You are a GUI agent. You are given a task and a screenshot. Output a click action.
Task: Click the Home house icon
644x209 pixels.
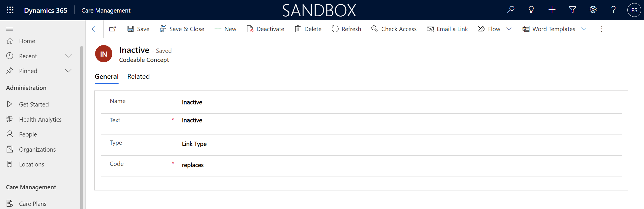[x=10, y=41]
